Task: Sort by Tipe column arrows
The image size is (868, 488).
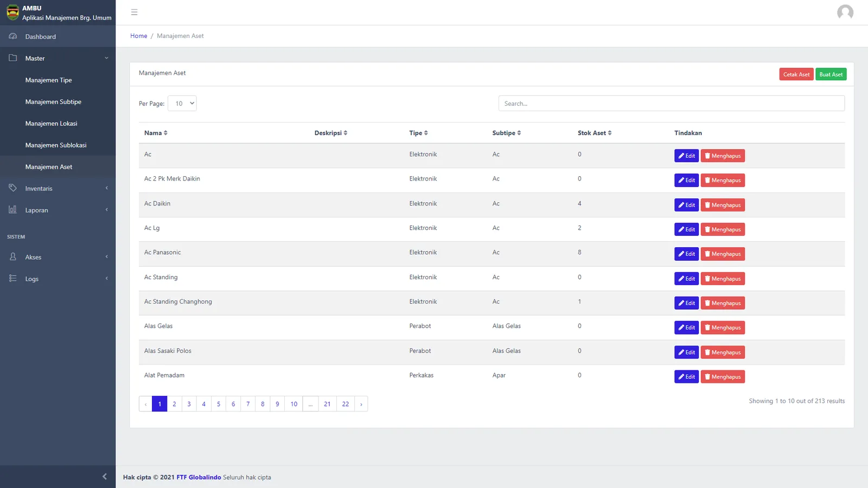Action: (x=426, y=133)
